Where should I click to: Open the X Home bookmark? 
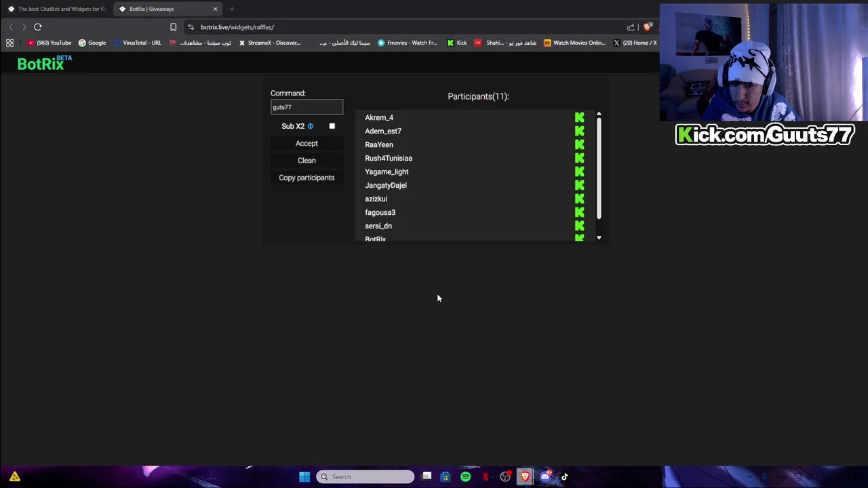(x=635, y=43)
